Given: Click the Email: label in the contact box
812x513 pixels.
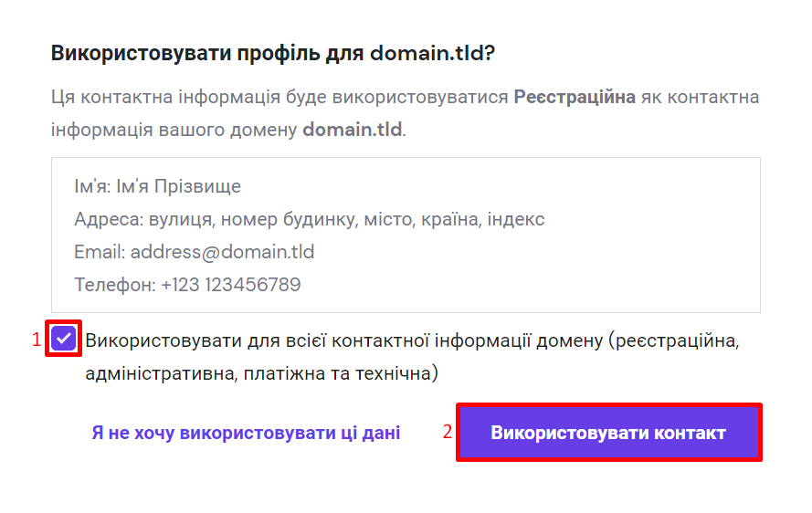Looking at the screenshot, I should coord(100,252).
